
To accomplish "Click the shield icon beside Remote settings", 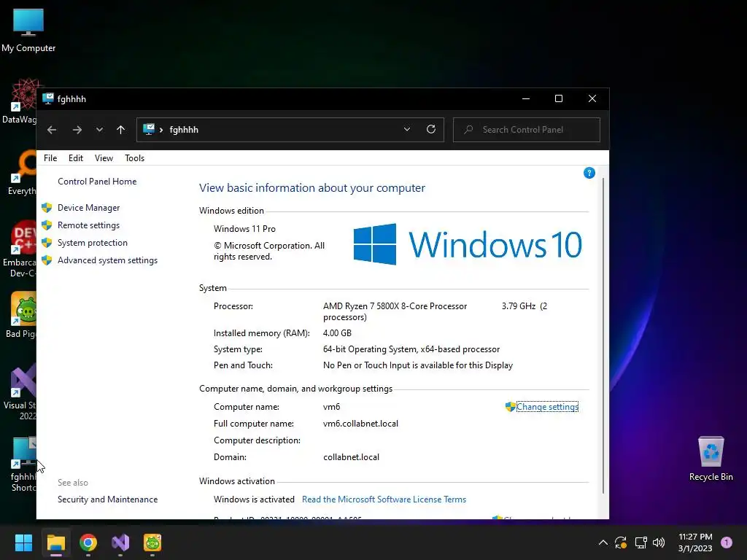I will coord(47,225).
